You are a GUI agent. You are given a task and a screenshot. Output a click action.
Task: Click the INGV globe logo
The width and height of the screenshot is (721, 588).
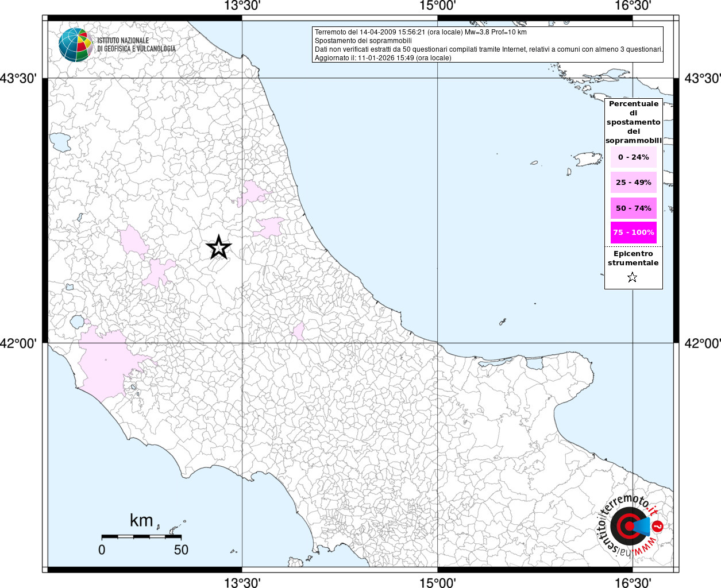coord(75,45)
